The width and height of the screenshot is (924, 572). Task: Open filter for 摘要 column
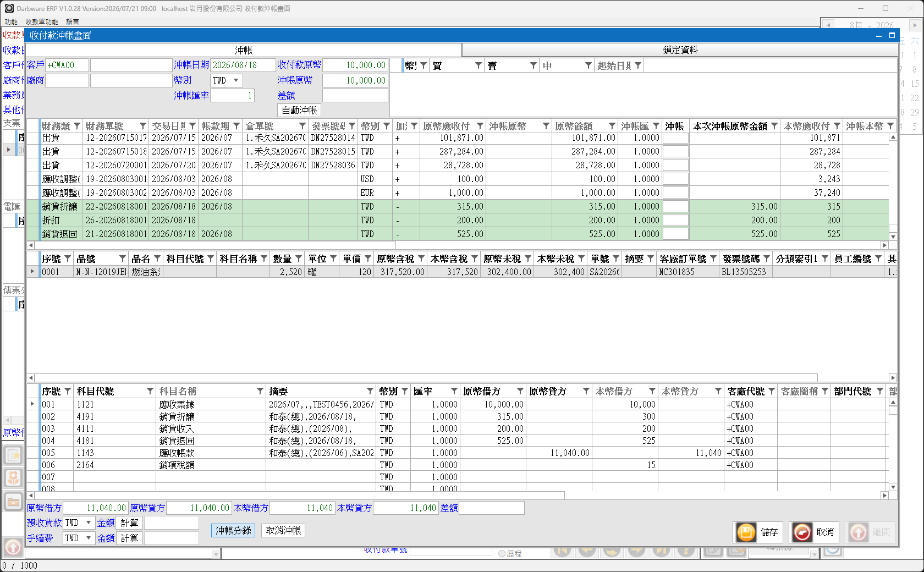370,391
